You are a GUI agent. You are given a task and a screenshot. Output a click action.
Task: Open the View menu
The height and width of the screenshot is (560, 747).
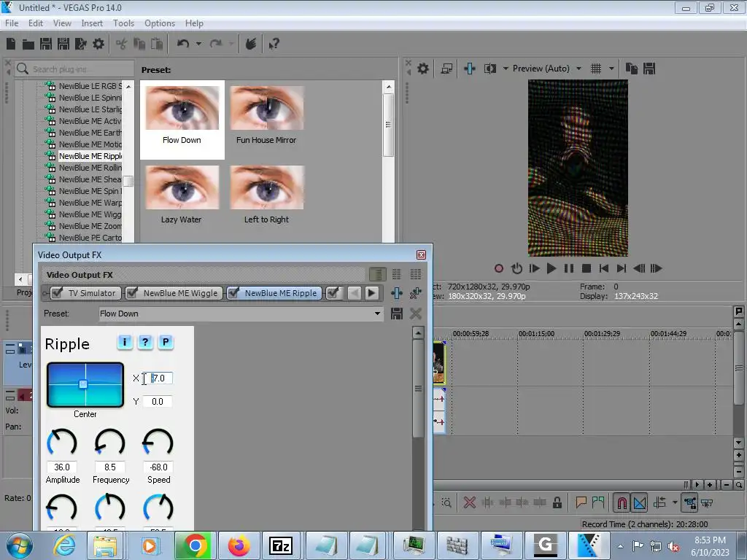point(63,23)
